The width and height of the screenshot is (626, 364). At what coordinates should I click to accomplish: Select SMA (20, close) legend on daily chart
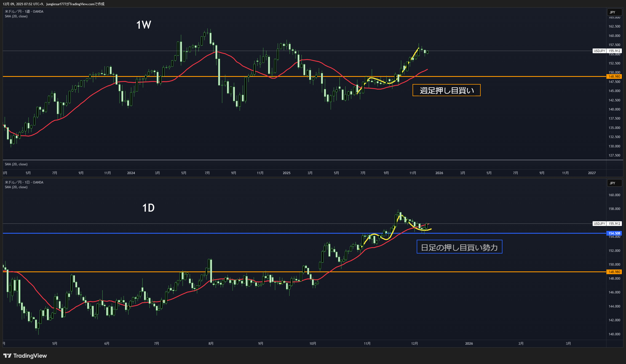pos(16,187)
